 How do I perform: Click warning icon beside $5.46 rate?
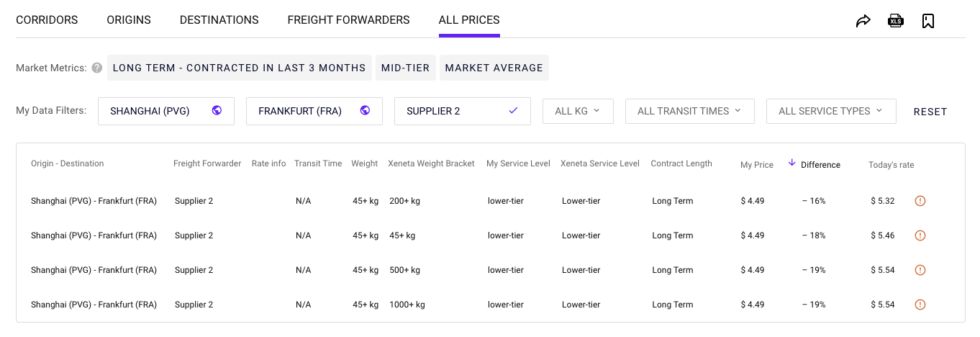click(920, 235)
